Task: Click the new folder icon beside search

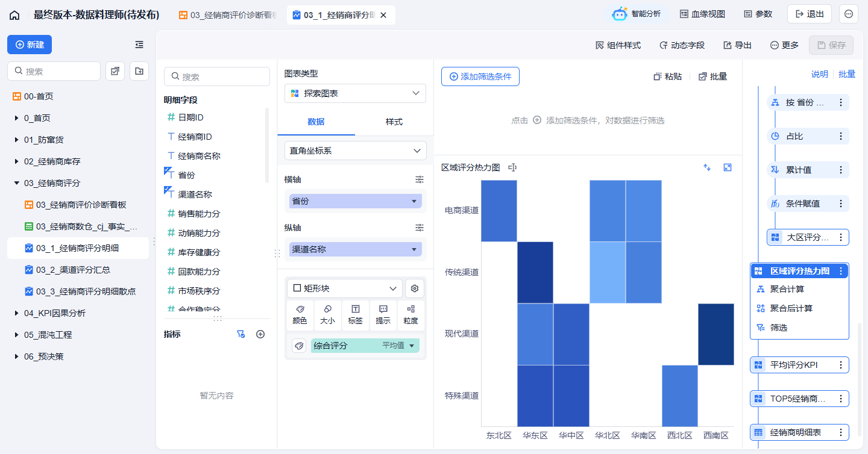Action: pyautogui.click(x=139, y=71)
